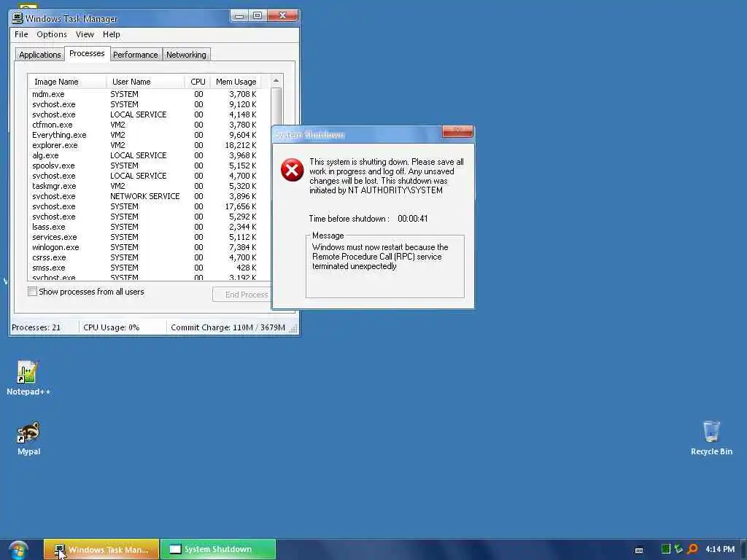Click the RPC service shutdown message text
This screenshot has height=560, width=747.
coord(380,257)
